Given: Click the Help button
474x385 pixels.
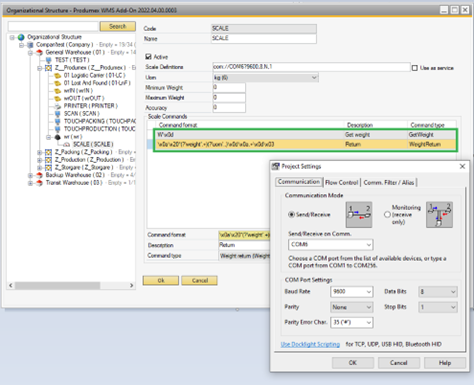Looking at the screenshot, I should (x=445, y=363).
